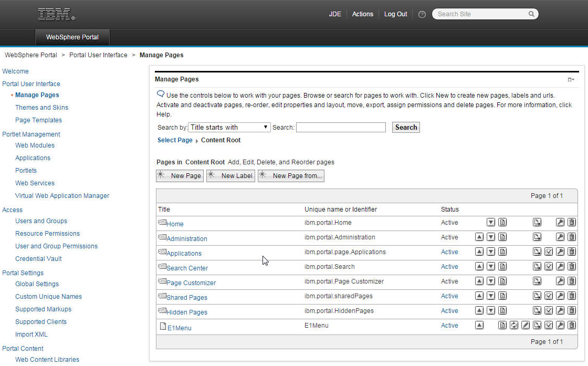Move Search Center page up
588x366 pixels.
pyautogui.click(x=479, y=266)
